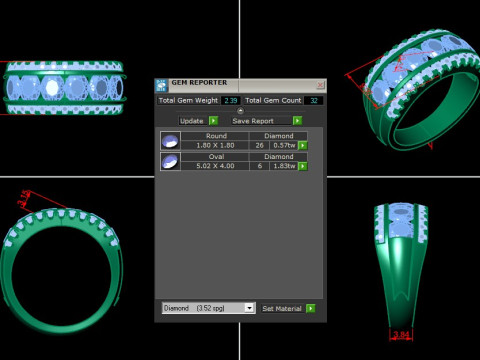Screen dimensions: 480x360
Task: Collapse the header with the round arrow
Action: [240, 111]
